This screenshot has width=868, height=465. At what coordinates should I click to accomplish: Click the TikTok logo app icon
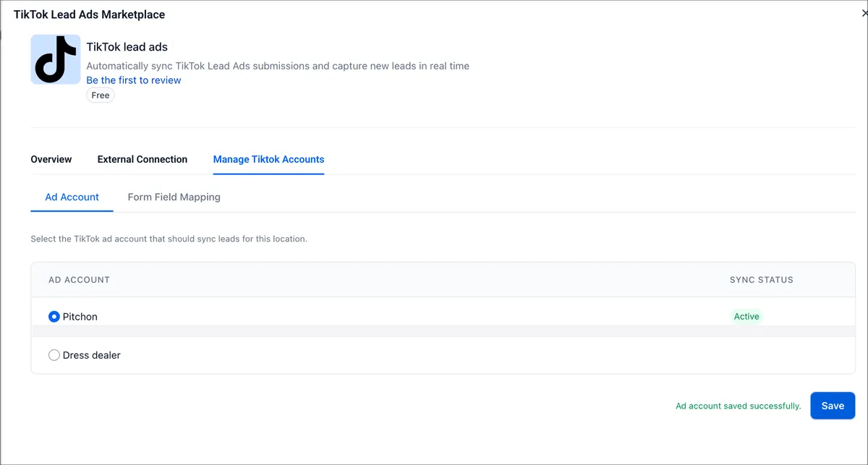tap(56, 59)
